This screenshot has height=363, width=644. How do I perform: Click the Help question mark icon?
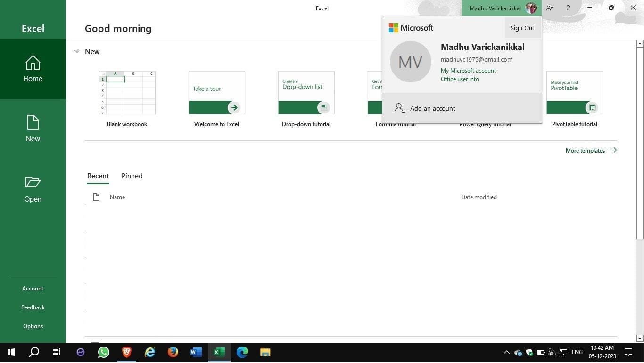pos(568,8)
